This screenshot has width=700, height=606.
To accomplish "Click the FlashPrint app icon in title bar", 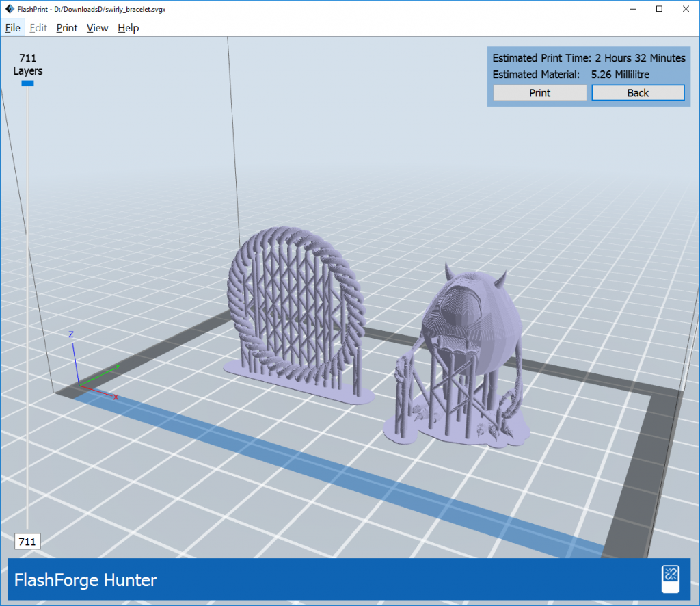I will 10,9.
